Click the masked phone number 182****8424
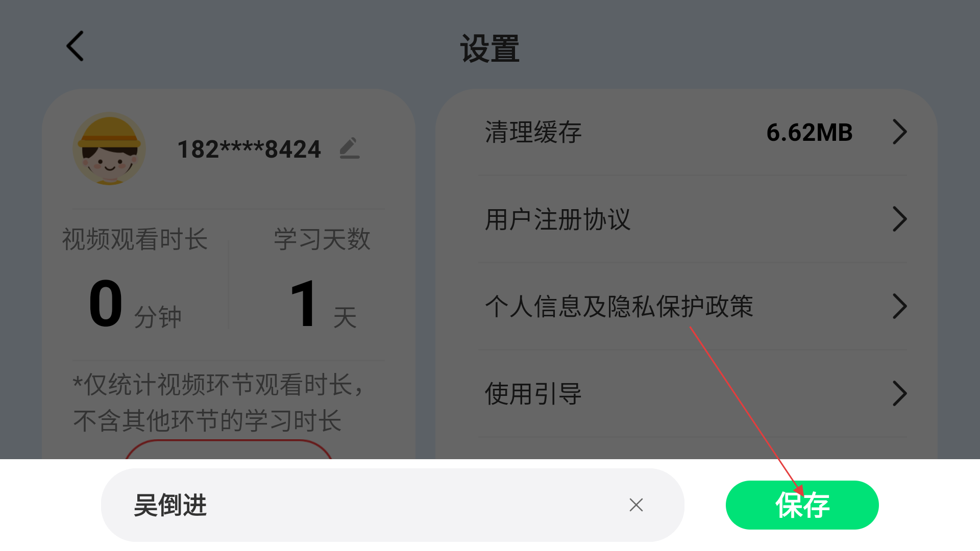 (x=249, y=149)
